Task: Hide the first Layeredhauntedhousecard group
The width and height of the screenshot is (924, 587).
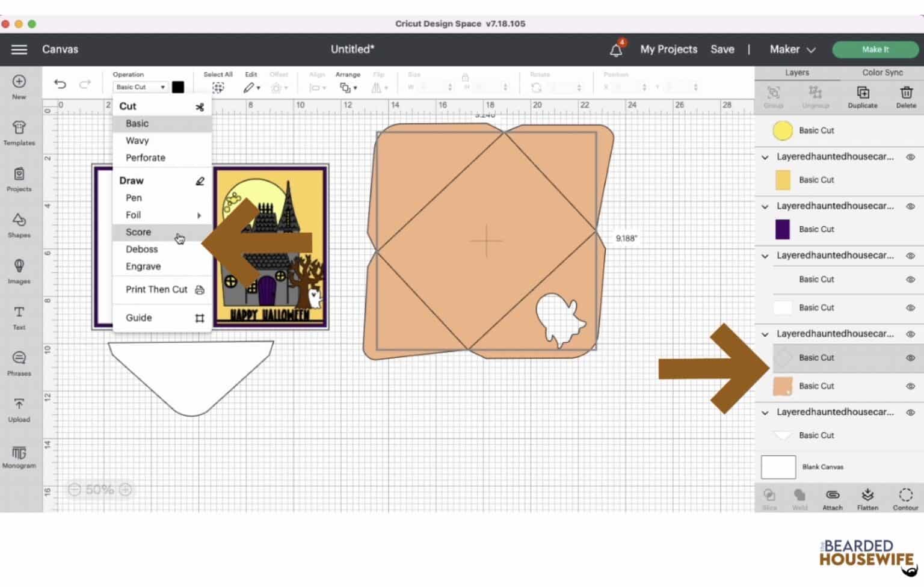Action: (910, 157)
